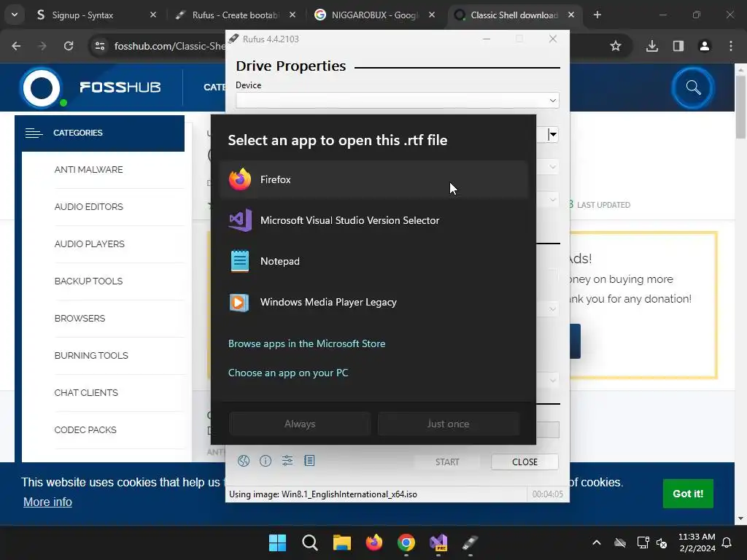The height and width of the screenshot is (560, 747).
Task: Open the AUDIO PLAYERS category
Action: pos(90,244)
